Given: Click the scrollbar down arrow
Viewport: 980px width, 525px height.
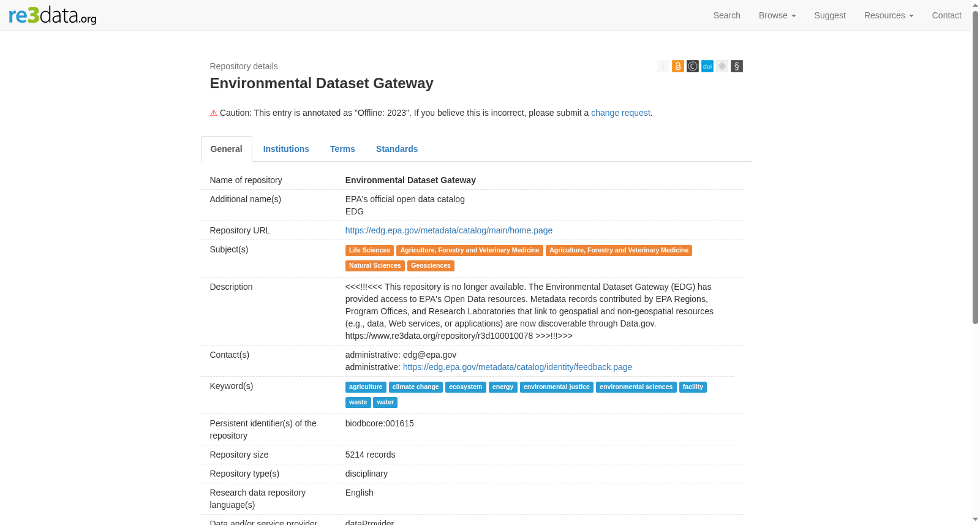Looking at the screenshot, I should coord(975,520).
